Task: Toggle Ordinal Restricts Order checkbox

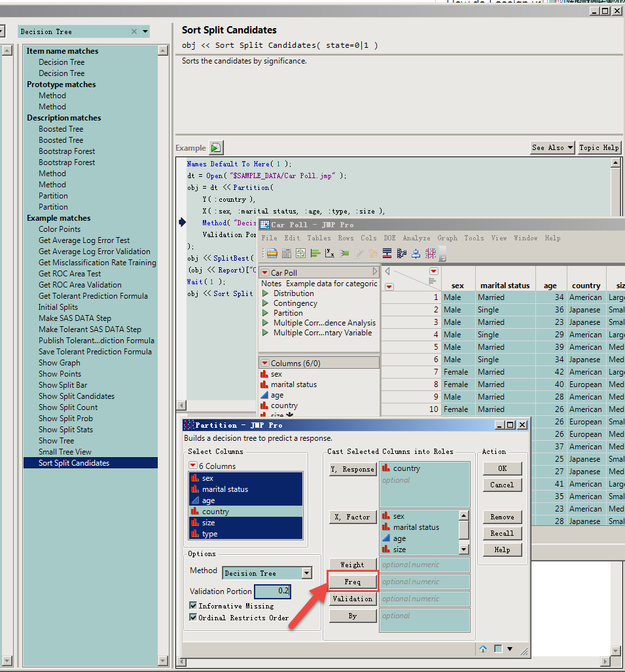Action: tap(193, 617)
